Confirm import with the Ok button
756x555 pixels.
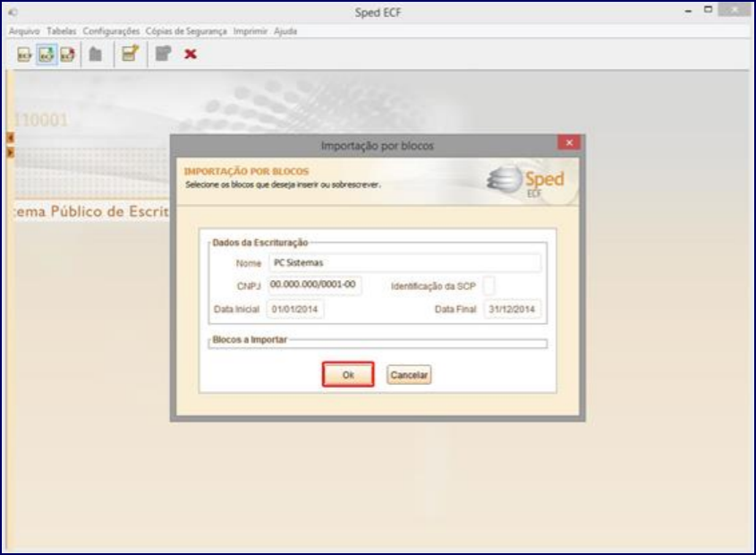point(348,374)
